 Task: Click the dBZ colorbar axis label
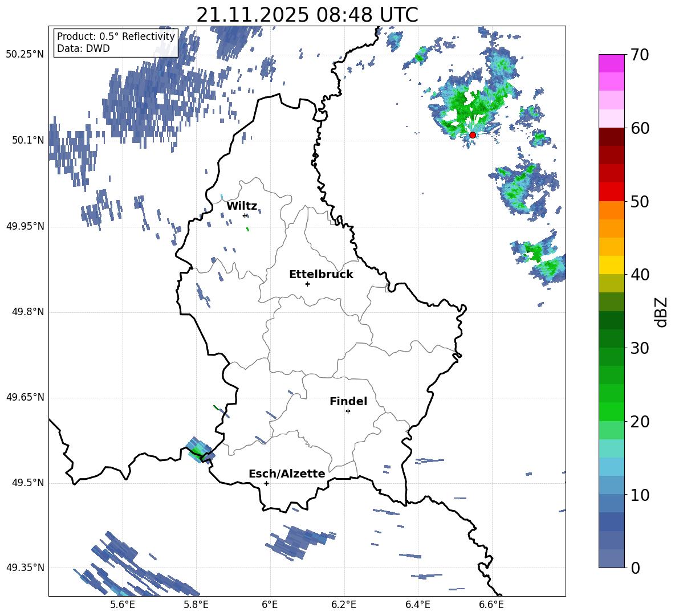tap(661, 312)
